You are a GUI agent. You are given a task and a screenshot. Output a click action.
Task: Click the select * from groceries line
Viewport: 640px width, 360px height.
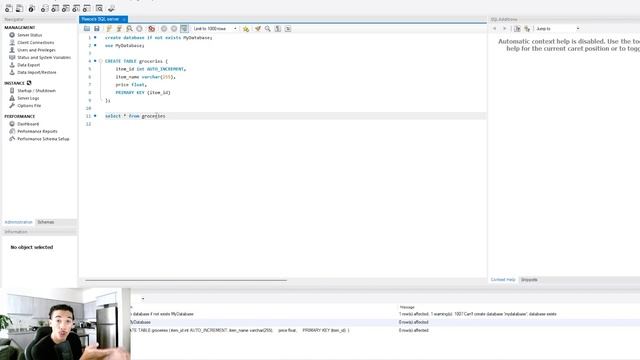(135, 116)
